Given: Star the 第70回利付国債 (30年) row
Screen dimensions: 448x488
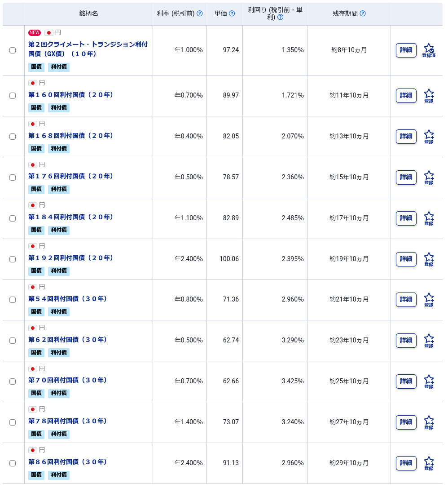Looking at the screenshot, I should pyautogui.click(x=429, y=381).
